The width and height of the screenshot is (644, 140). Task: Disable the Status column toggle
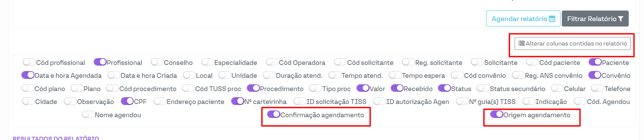coord(444,88)
